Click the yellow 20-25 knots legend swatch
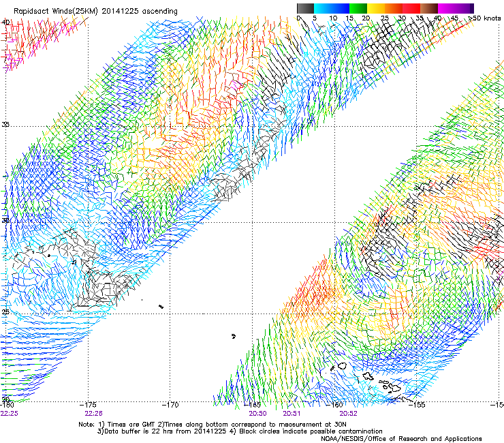 (x=376, y=8)
